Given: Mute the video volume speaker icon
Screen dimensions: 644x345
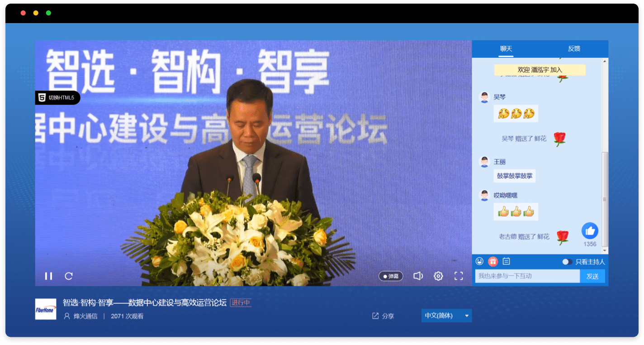Looking at the screenshot, I should 418,276.
